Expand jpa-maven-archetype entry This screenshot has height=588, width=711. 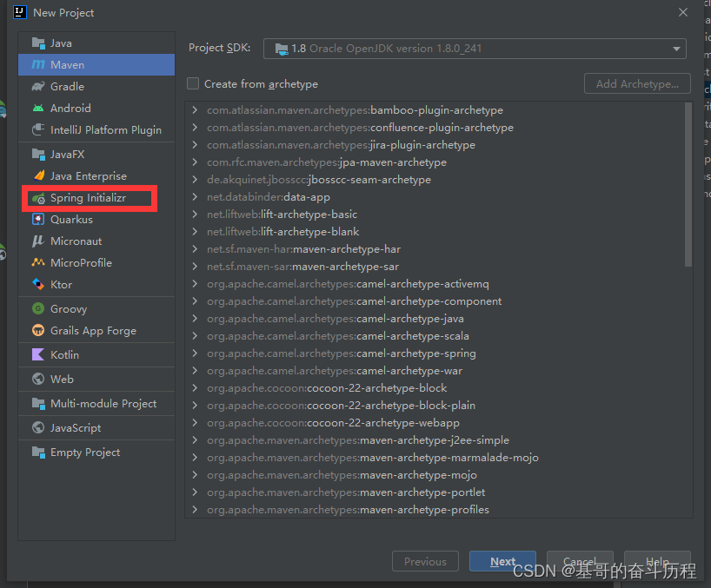[195, 162]
